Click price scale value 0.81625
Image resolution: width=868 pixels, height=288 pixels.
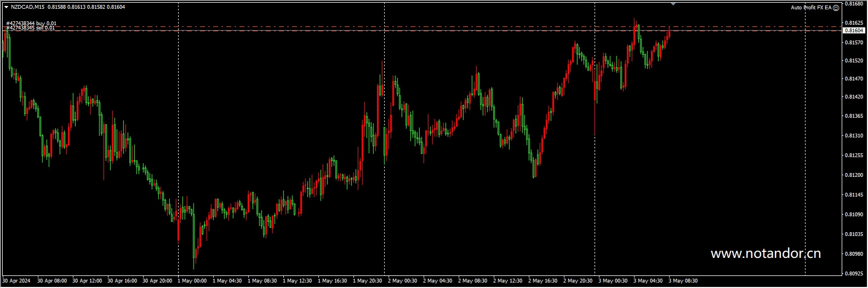pos(854,23)
